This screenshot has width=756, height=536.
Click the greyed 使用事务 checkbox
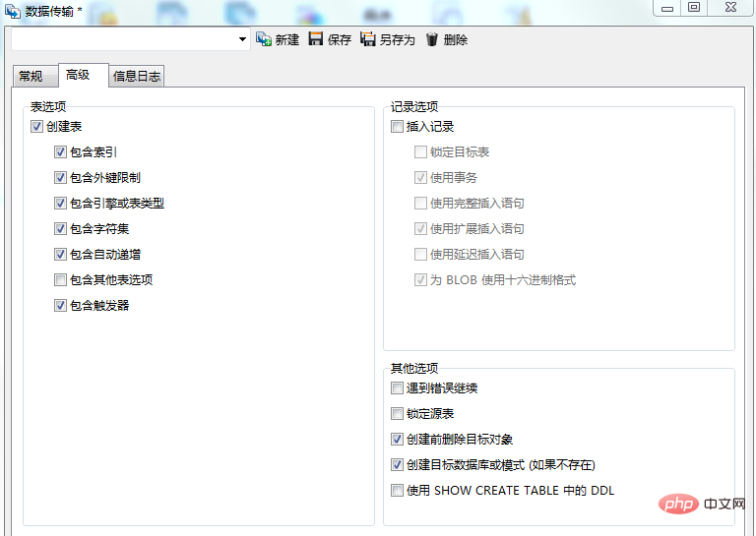[420, 178]
